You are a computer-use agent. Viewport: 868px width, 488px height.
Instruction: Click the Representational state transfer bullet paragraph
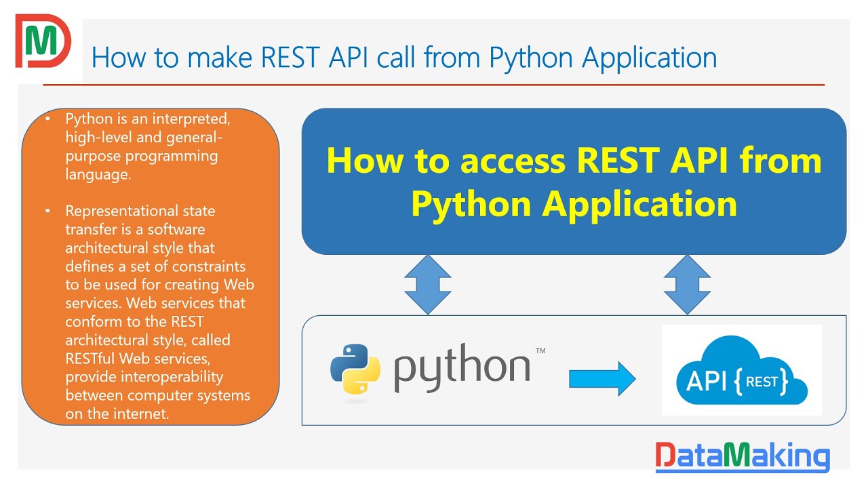pos(159,312)
